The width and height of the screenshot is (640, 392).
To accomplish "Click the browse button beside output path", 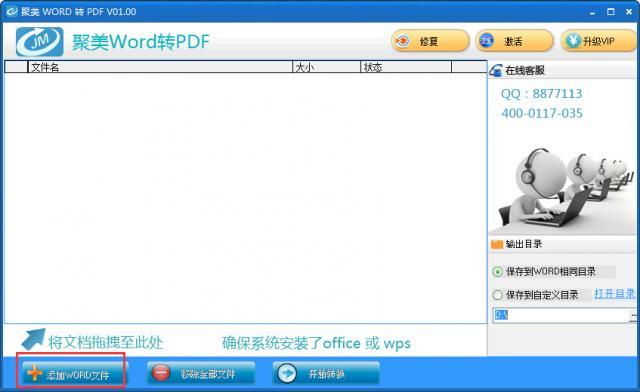I will click(x=633, y=315).
